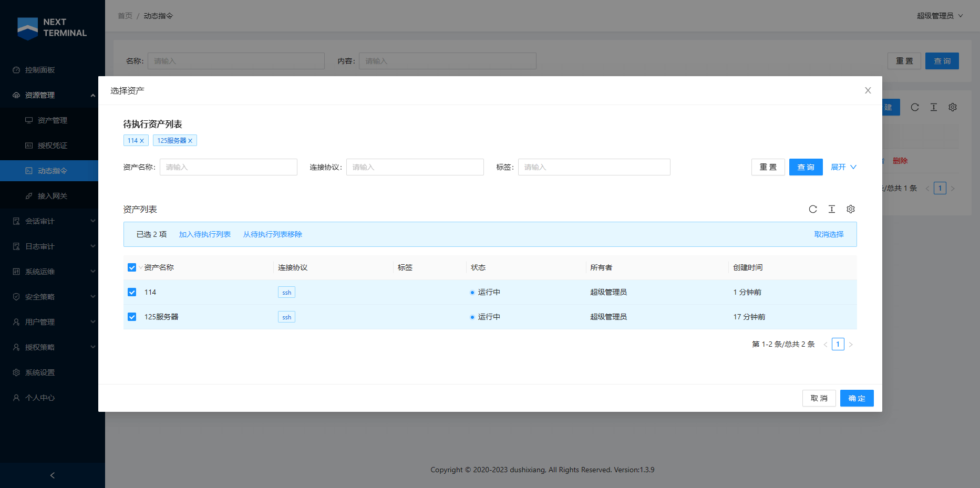The image size is (980, 488).
Task: Click the 资产名称 input field
Action: pos(228,167)
